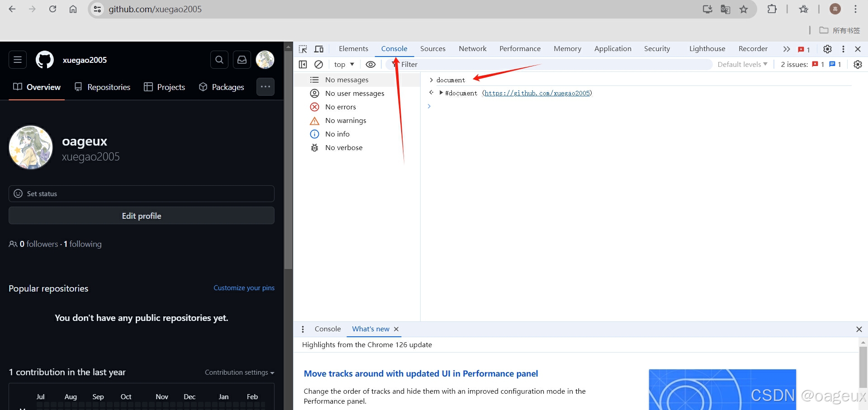This screenshot has width=868, height=410.
Task: Close the DevTools panel
Action: [858, 49]
